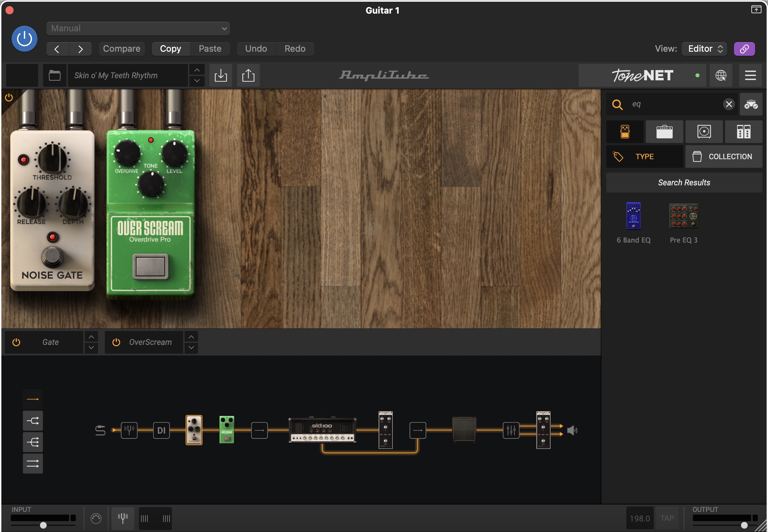The width and height of the screenshot is (768, 532).
Task: Select the stomp pedal category tab
Action: [x=625, y=131]
